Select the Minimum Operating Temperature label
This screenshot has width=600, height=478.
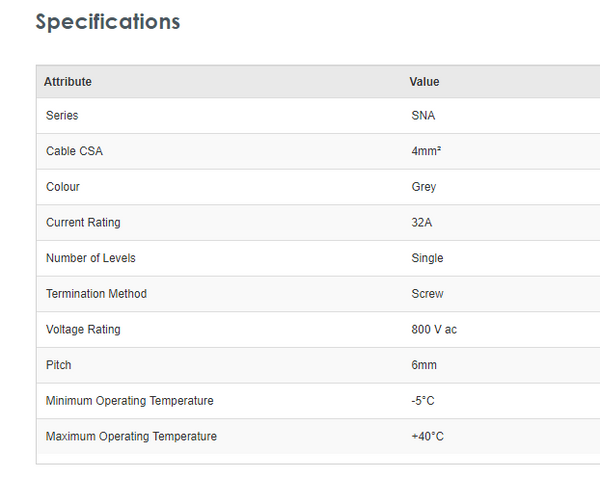130,401
